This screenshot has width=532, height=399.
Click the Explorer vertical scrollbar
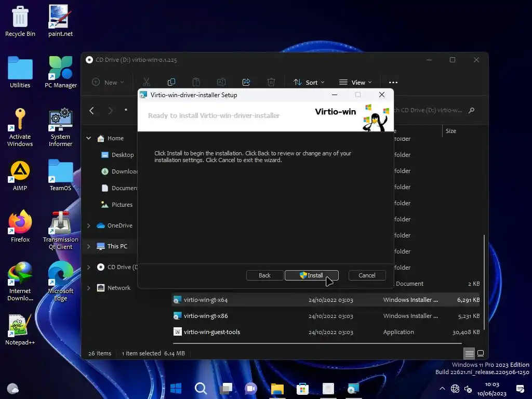click(x=484, y=282)
